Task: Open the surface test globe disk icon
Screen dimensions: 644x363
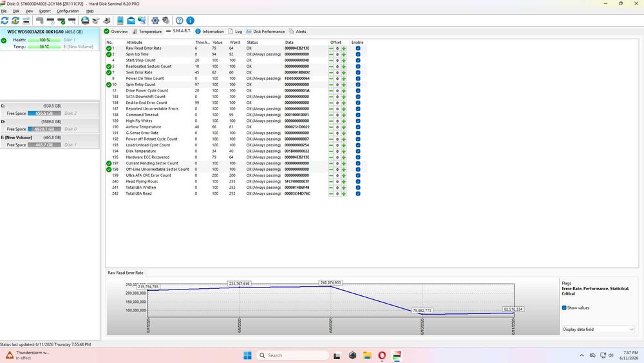Action: 85,20
